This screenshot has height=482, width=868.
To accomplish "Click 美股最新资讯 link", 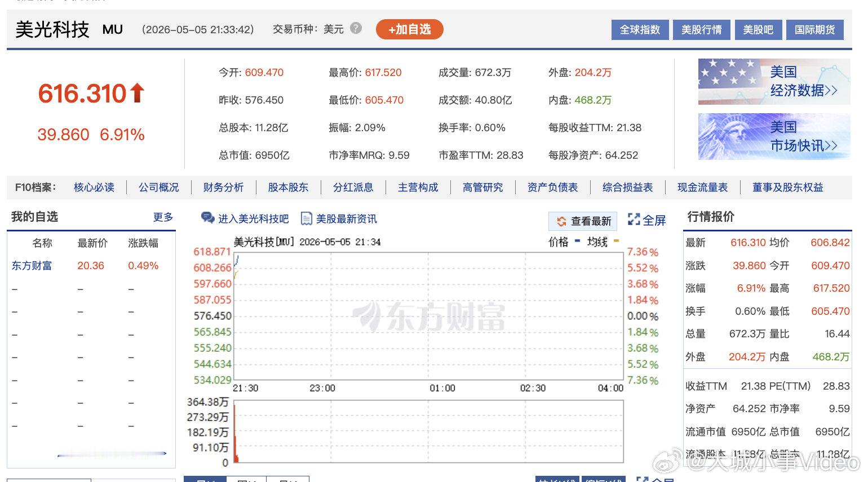I will click(x=347, y=218).
